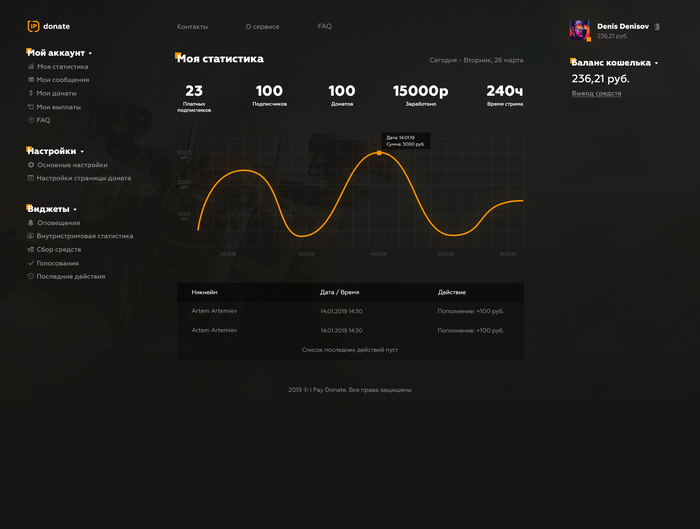Click the checkmark icon beside Голосования

[31, 263]
